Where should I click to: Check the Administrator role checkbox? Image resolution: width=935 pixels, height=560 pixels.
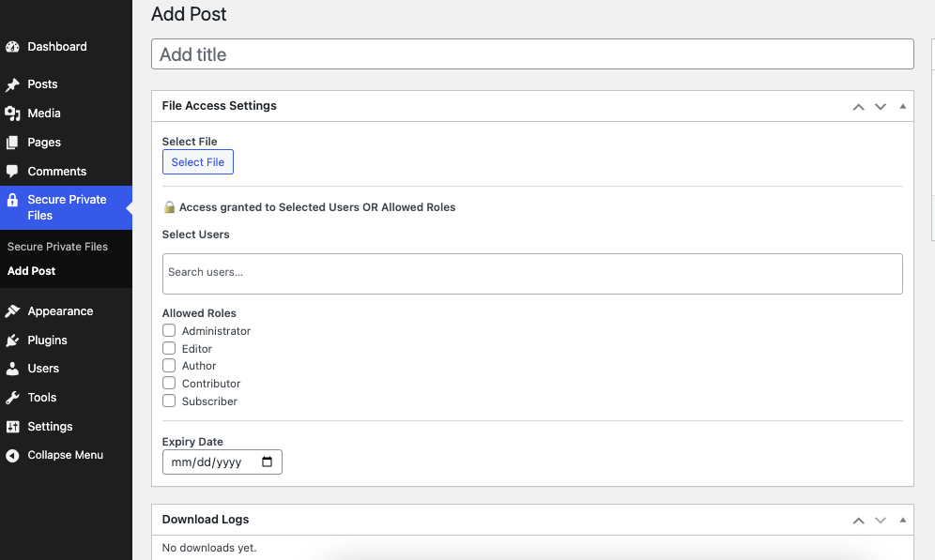[x=169, y=330]
